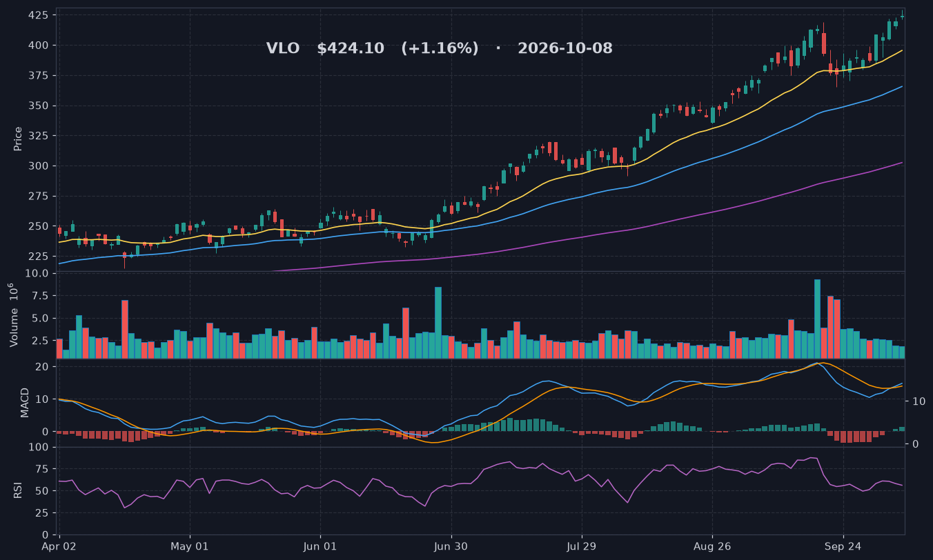
Task: Click the Volume axis label
Action: point(13,314)
